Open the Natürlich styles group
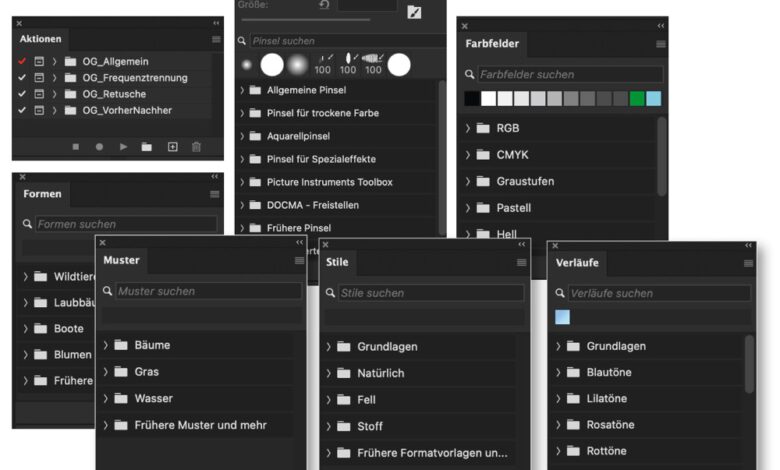The width and height of the screenshot is (780, 470). click(x=328, y=373)
